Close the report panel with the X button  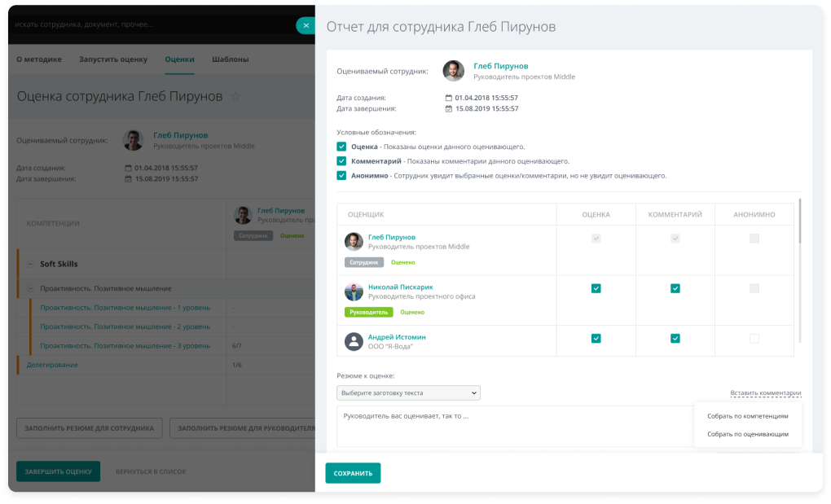click(x=306, y=25)
